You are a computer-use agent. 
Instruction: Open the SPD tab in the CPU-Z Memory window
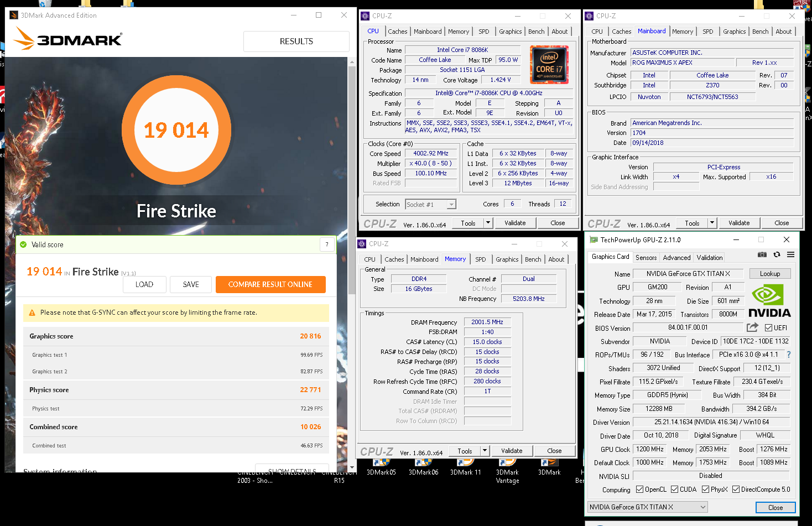point(481,259)
